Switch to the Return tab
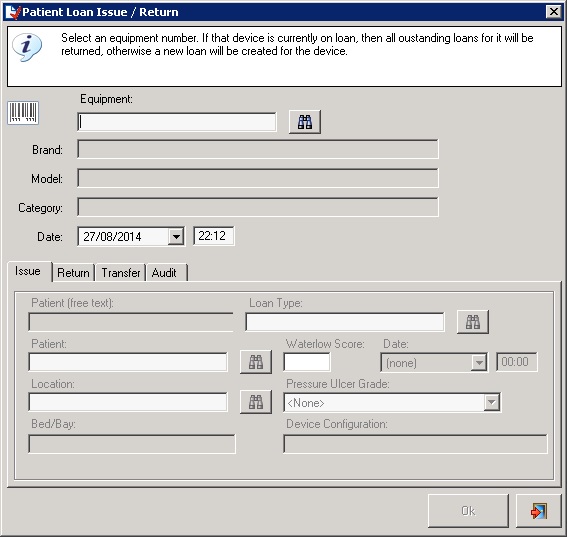This screenshot has height=537, width=567. (x=73, y=273)
